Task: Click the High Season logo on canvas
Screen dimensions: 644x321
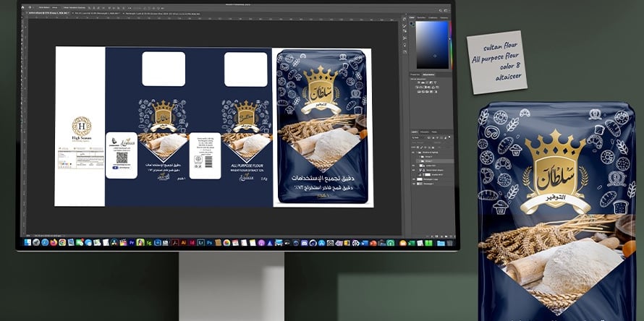Action: point(81,129)
